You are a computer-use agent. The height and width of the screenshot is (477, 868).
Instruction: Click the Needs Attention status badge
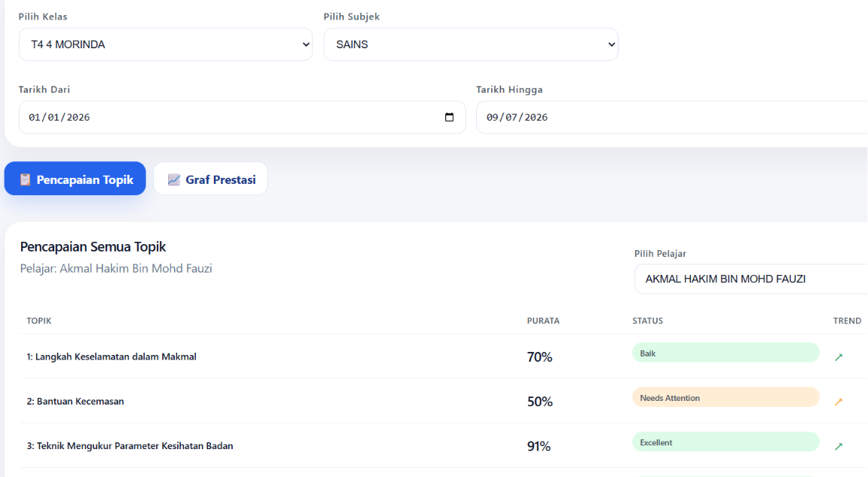(x=726, y=397)
